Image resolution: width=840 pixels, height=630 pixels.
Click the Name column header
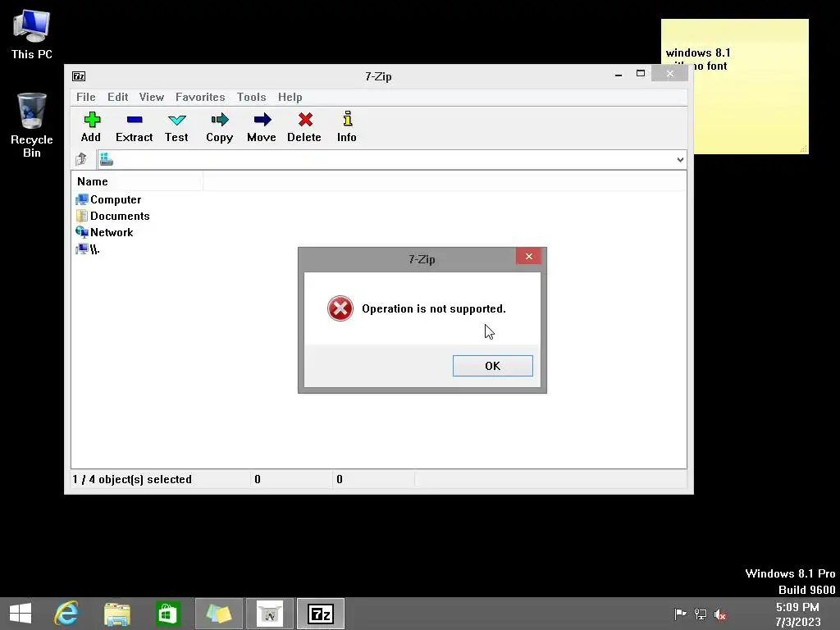click(137, 181)
